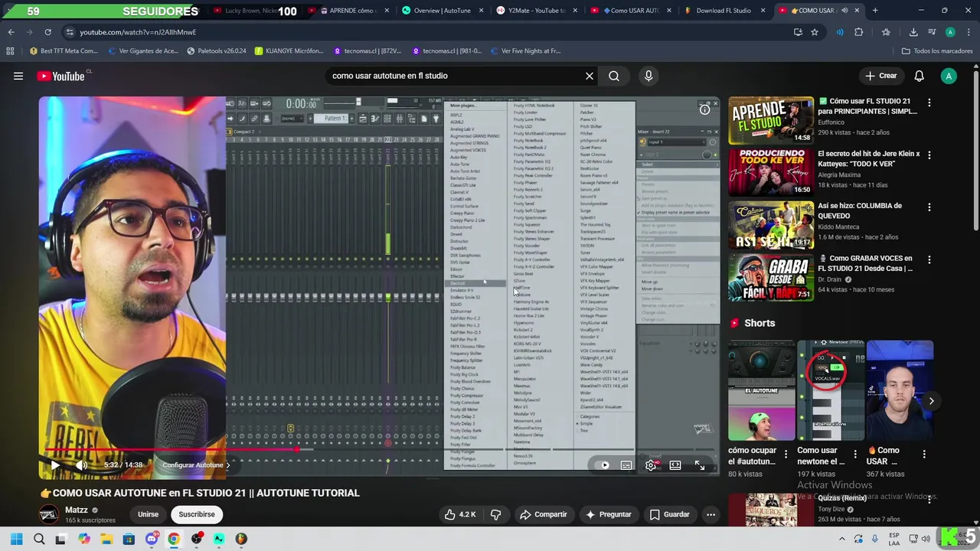
Task: Open YouTube notifications bell
Action: coord(919,76)
